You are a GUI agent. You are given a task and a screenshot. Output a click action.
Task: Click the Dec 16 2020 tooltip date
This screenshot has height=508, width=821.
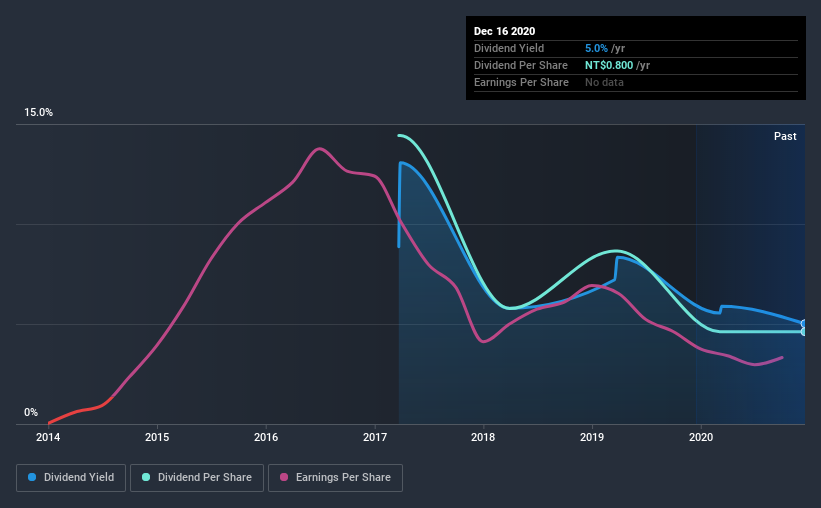(504, 31)
